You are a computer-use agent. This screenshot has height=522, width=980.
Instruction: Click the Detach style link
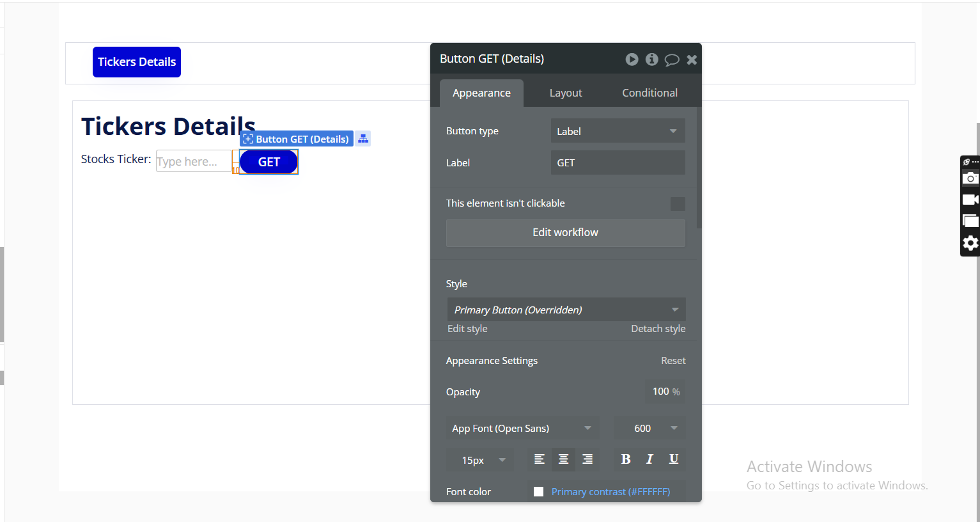pos(658,329)
